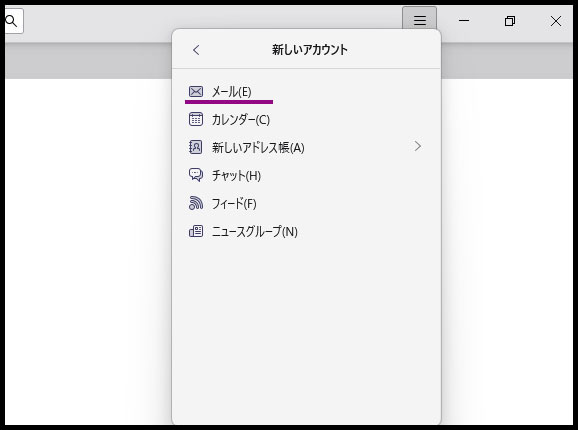
Task: Click the envelope icon beside メール(E)
Action: [196, 91]
